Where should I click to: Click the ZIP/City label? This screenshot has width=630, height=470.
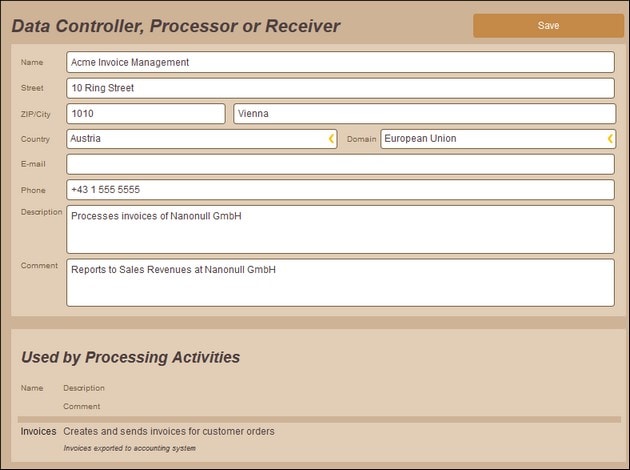tap(35, 114)
